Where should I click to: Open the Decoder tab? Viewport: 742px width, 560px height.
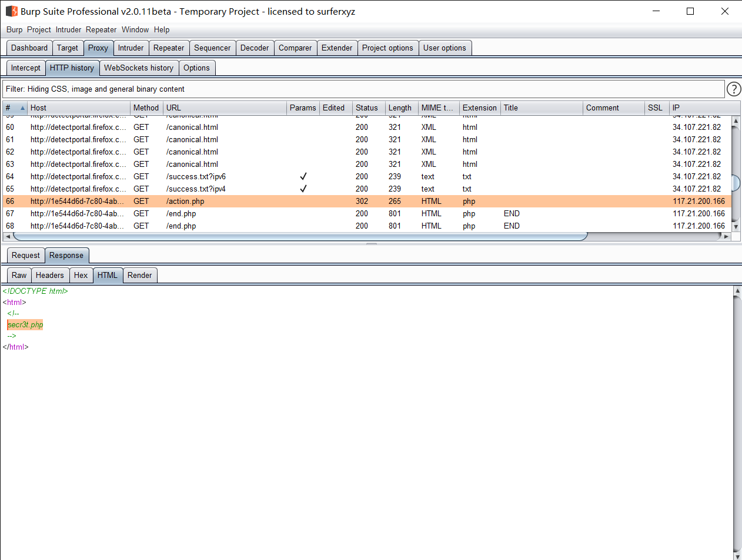click(255, 48)
